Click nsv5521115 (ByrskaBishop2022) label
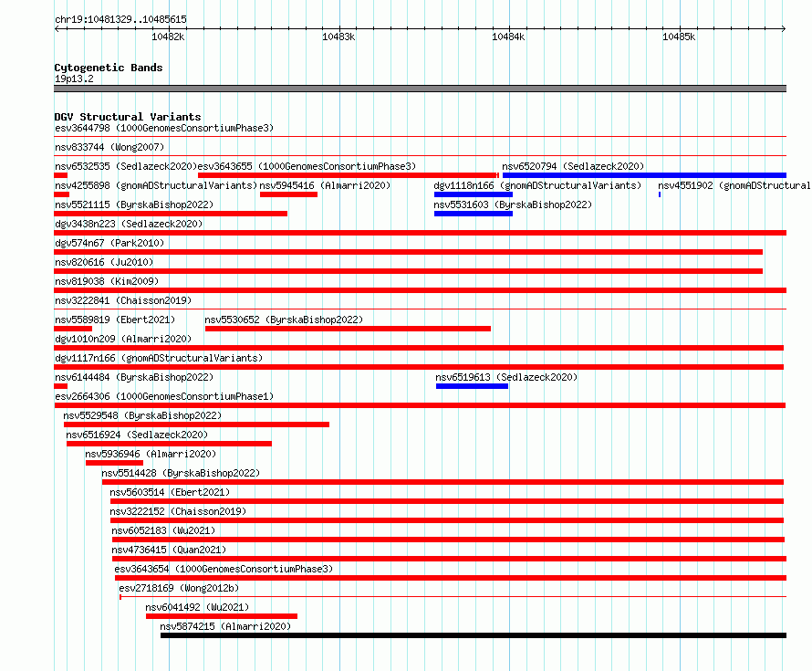Image resolution: width=812 pixels, height=671 pixels. point(134,204)
